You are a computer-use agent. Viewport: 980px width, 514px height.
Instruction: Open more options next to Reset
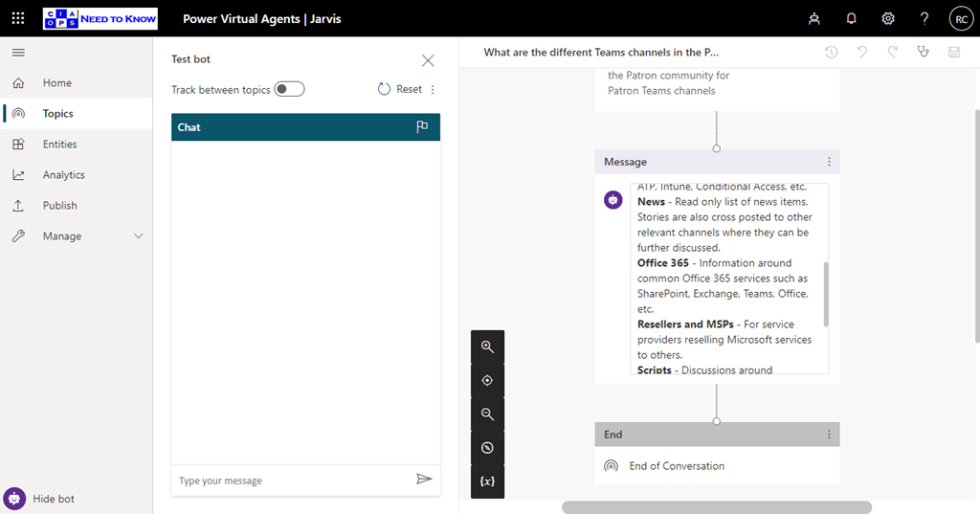(433, 90)
